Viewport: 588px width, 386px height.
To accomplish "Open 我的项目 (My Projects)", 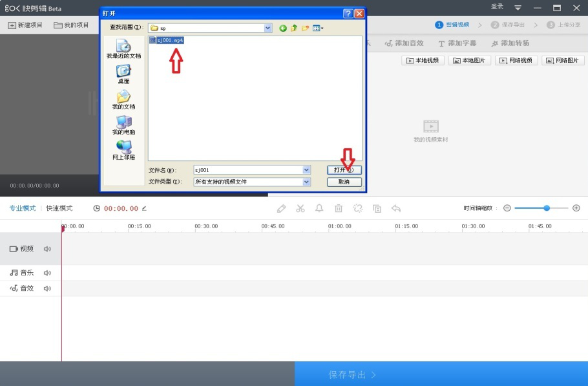I will [71, 25].
